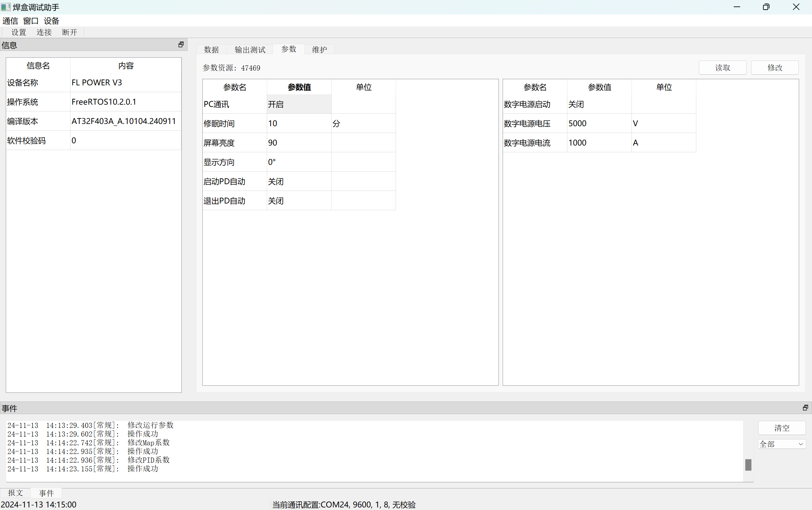Click the 参数资源: 47469 label
The width and height of the screenshot is (812, 510).
(x=231, y=68)
